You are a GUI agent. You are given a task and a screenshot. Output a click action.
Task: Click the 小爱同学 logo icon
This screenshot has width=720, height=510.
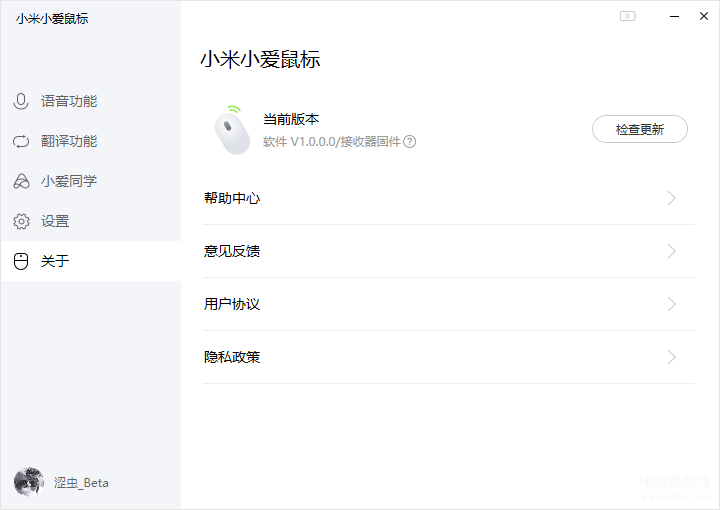(21, 181)
